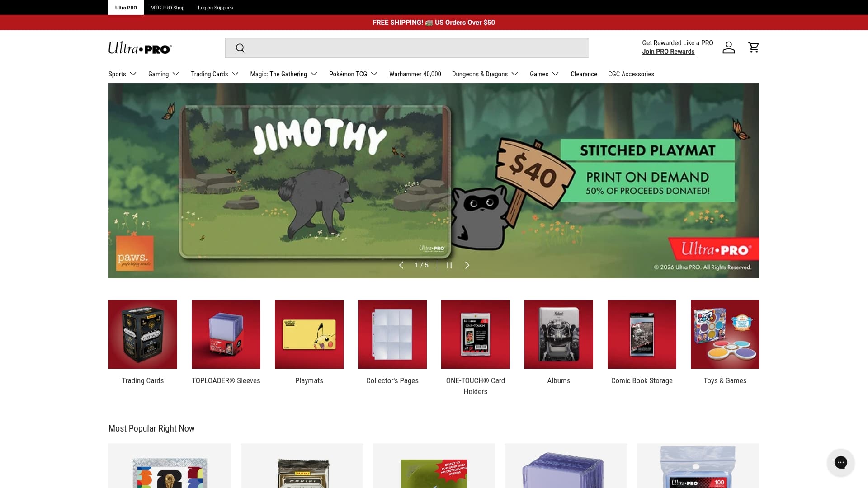Open the chat support bubble
The image size is (868, 488).
(840, 462)
